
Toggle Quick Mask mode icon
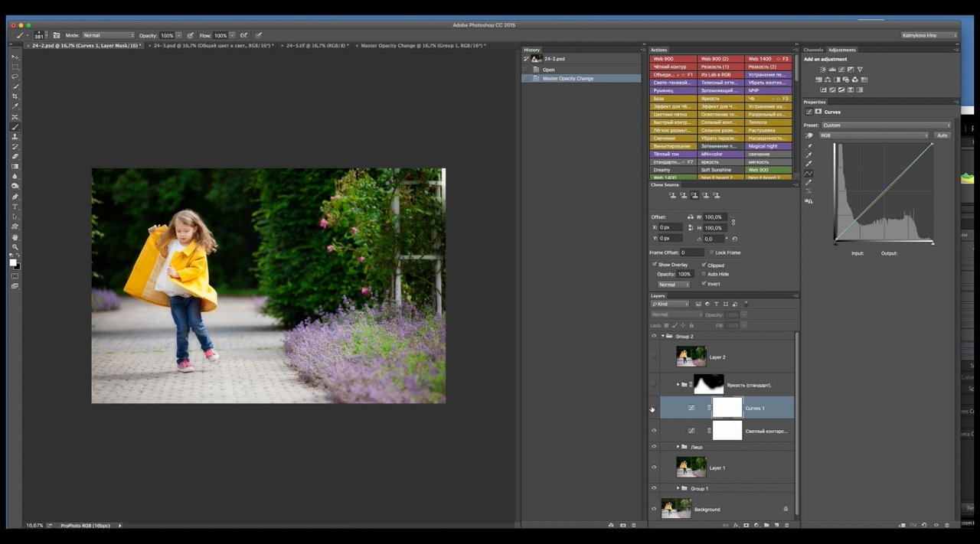click(15, 275)
